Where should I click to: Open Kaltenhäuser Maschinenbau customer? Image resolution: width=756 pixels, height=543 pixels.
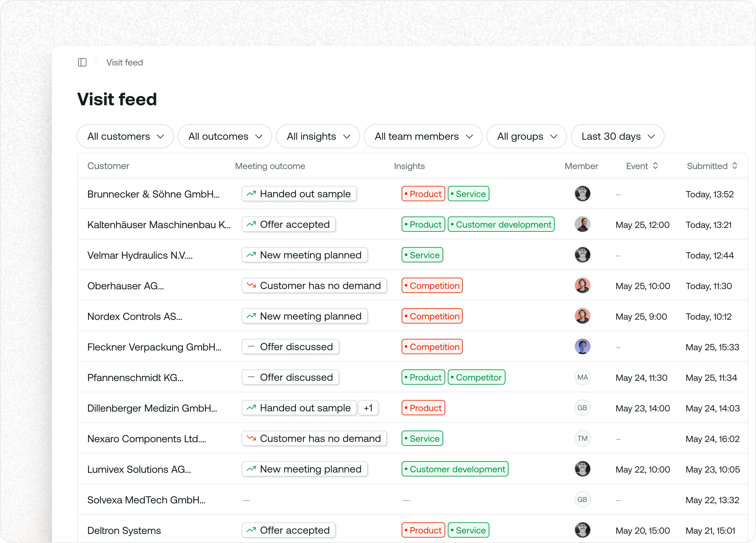pos(159,224)
